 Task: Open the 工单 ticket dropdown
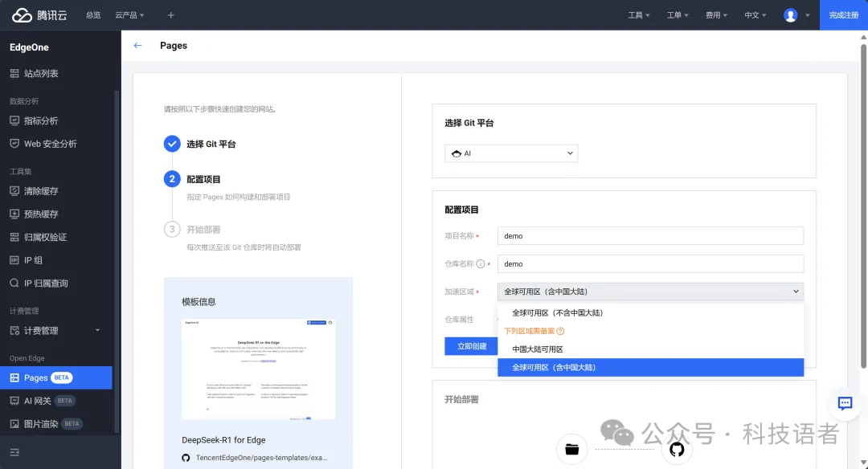pos(678,15)
